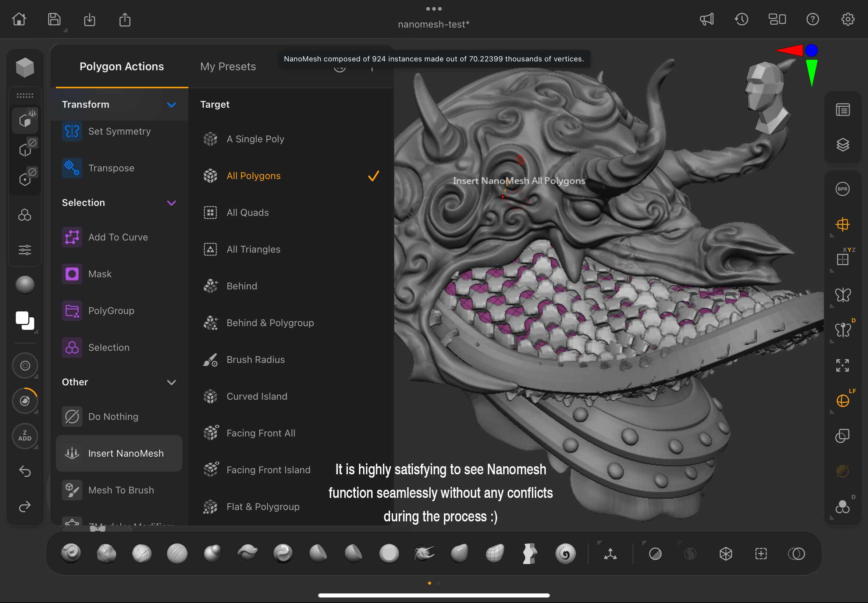Select the Polygon Actions tab
The width and height of the screenshot is (868, 603).
tap(121, 67)
